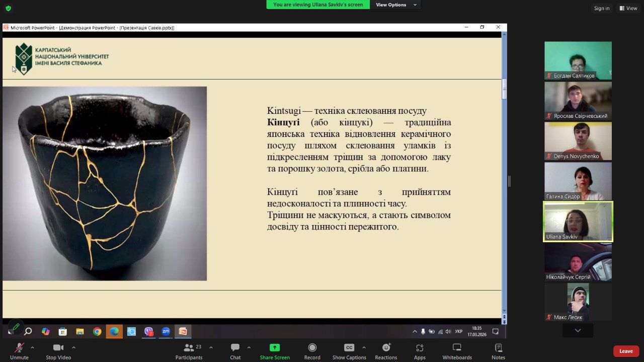The image size is (644, 362).
Task: Open Zoom Apps panel
Action: pos(420,348)
